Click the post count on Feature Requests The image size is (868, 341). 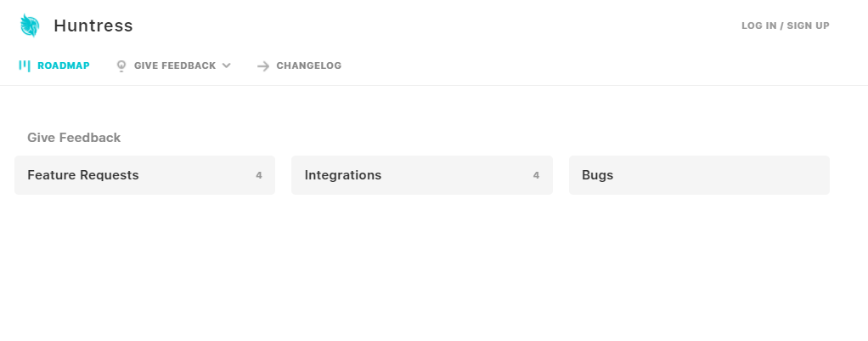258,175
